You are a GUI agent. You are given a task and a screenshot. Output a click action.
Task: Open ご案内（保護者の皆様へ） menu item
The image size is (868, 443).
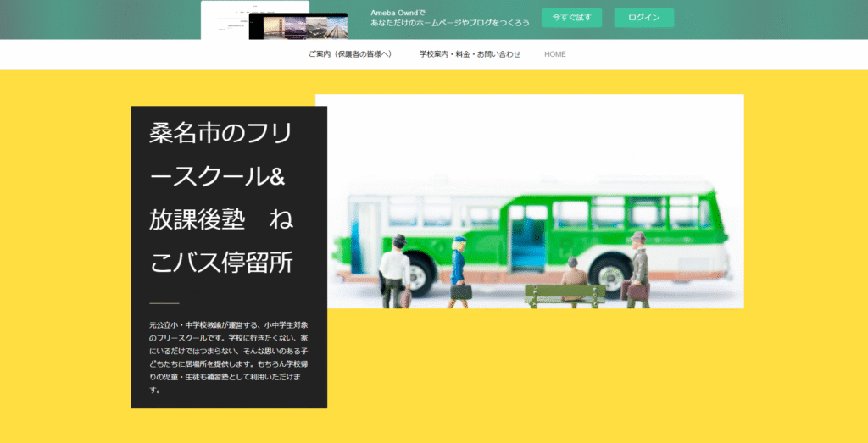click(350, 54)
